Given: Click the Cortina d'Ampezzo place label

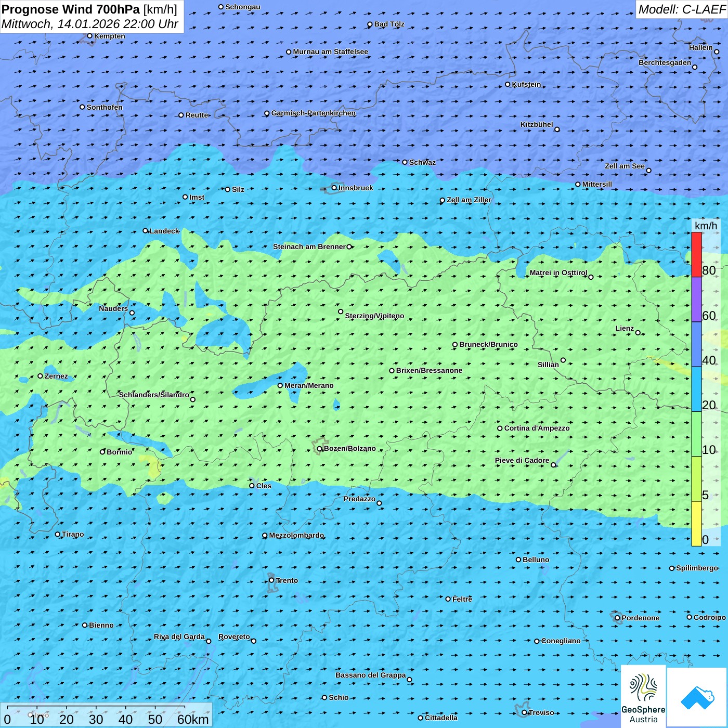Looking at the screenshot, I should (537, 428).
